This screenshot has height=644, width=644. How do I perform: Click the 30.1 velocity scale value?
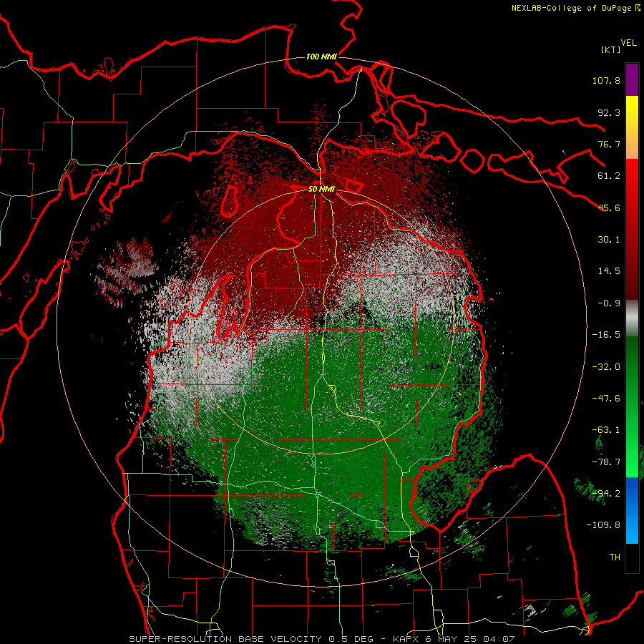pyautogui.click(x=609, y=240)
